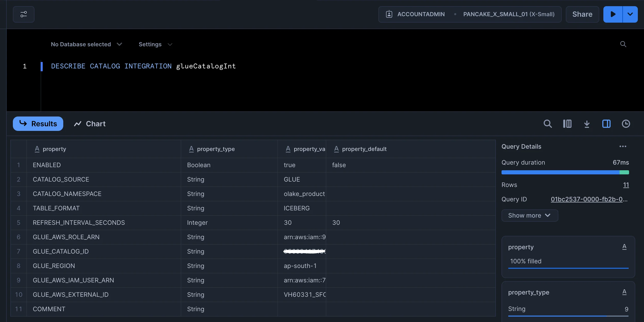Switch to the Chart tab
The width and height of the screenshot is (644, 322).
click(x=90, y=124)
